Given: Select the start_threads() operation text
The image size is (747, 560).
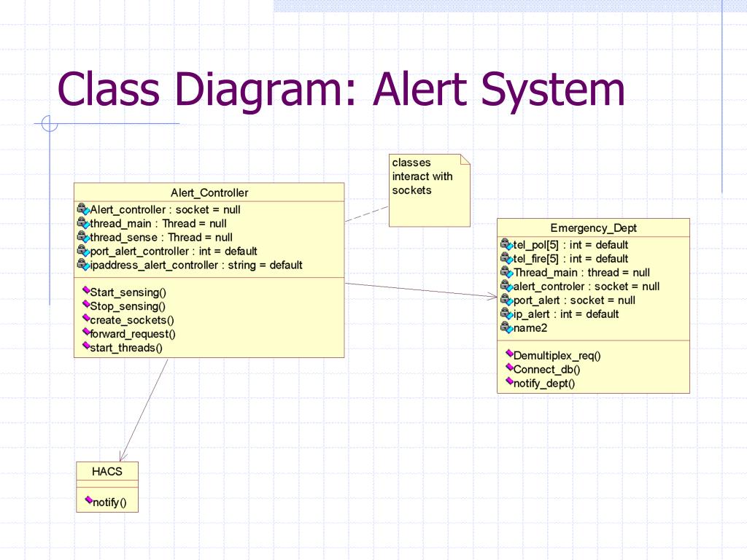Looking at the screenshot, I should [126, 348].
